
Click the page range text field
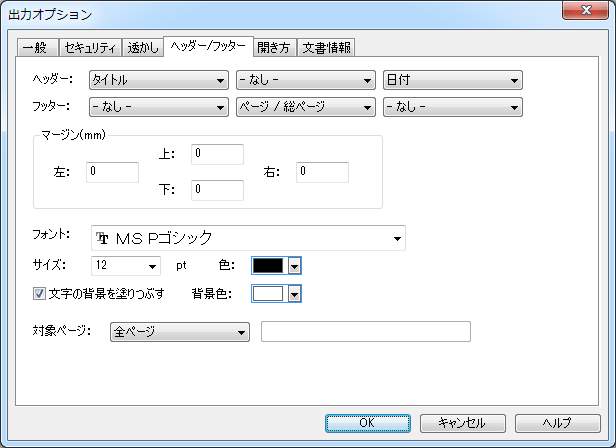[x=365, y=332]
